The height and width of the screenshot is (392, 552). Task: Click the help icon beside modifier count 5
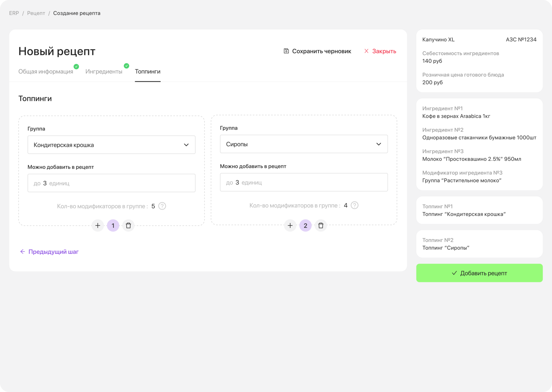click(162, 206)
